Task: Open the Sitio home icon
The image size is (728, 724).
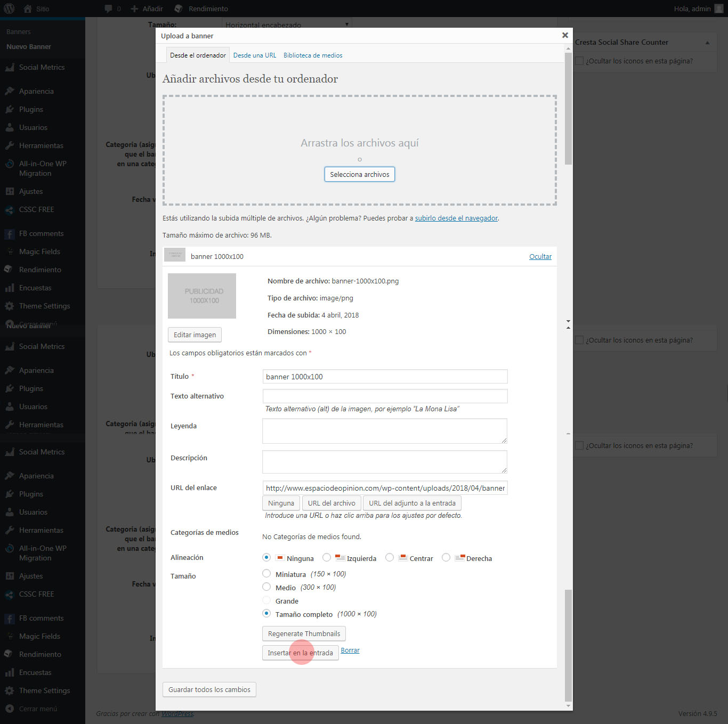Action: pos(28,9)
